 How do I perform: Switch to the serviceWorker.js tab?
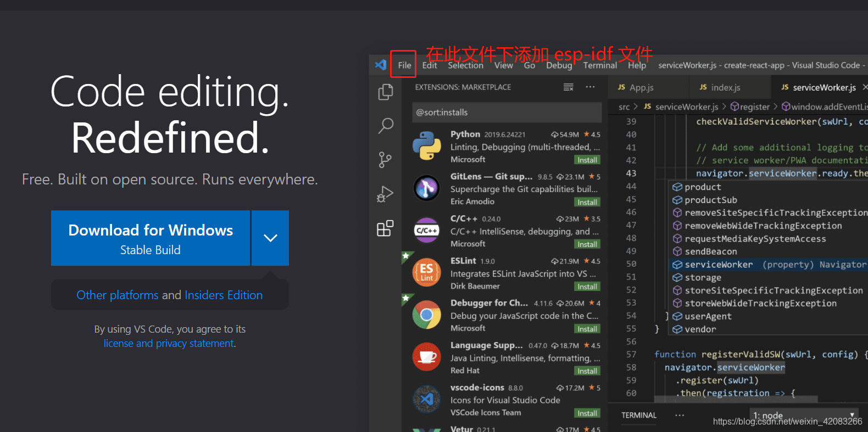pyautogui.click(x=820, y=87)
